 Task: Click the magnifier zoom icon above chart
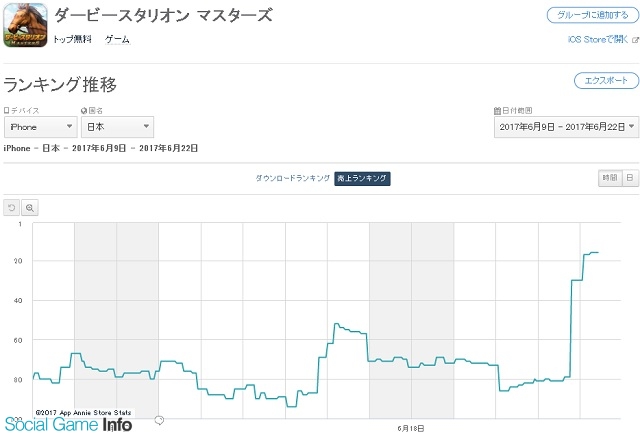pos(29,208)
